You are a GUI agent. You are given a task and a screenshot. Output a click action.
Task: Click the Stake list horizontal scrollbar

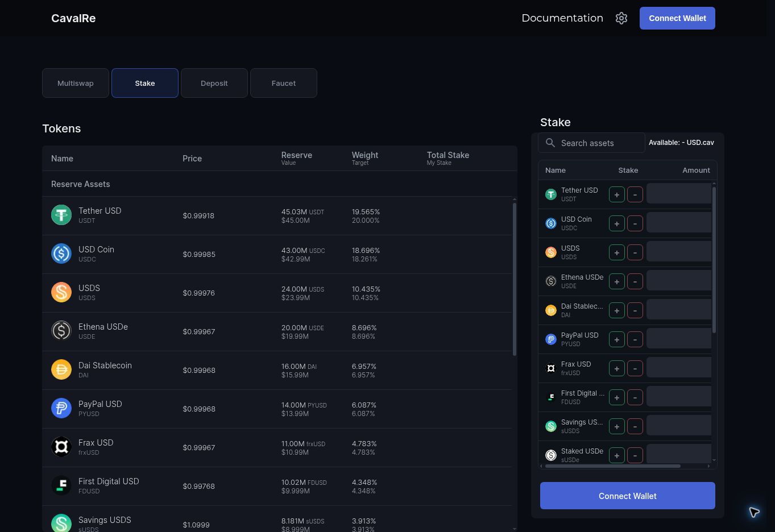[613, 466]
